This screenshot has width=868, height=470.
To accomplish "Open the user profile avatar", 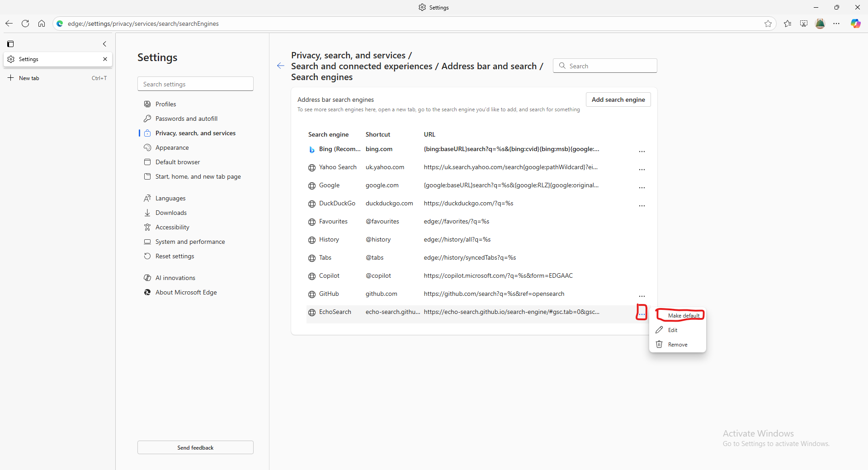I will [x=820, y=24].
